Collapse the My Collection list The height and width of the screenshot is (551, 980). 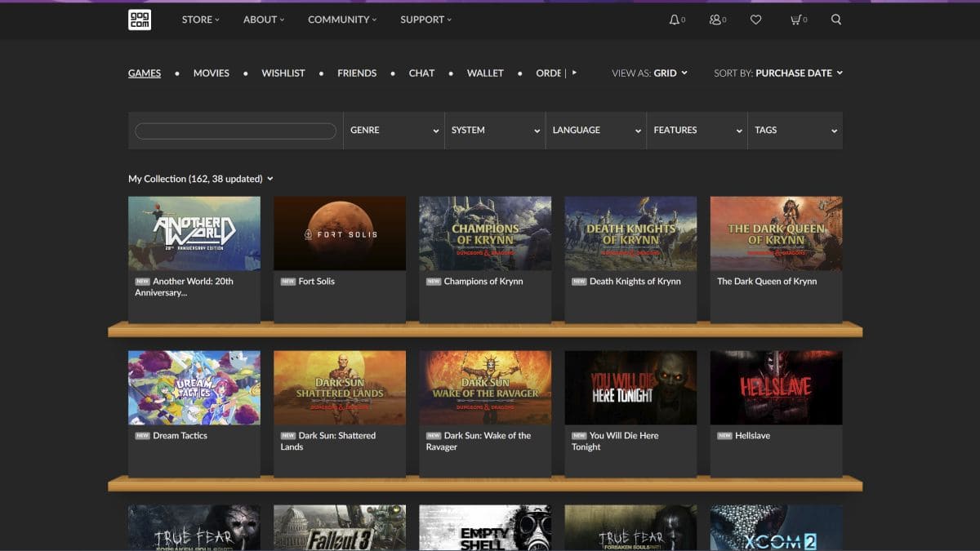[270, 178]
